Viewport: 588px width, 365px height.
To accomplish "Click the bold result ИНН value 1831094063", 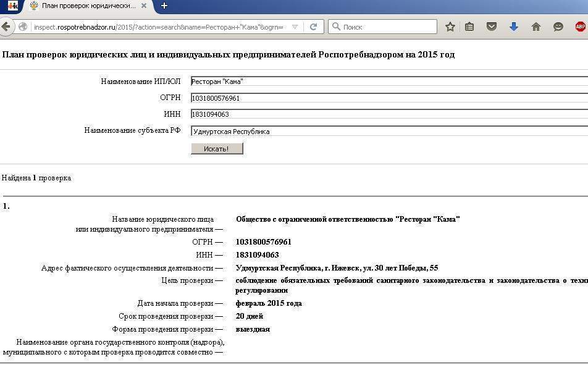I will (257, 255).
